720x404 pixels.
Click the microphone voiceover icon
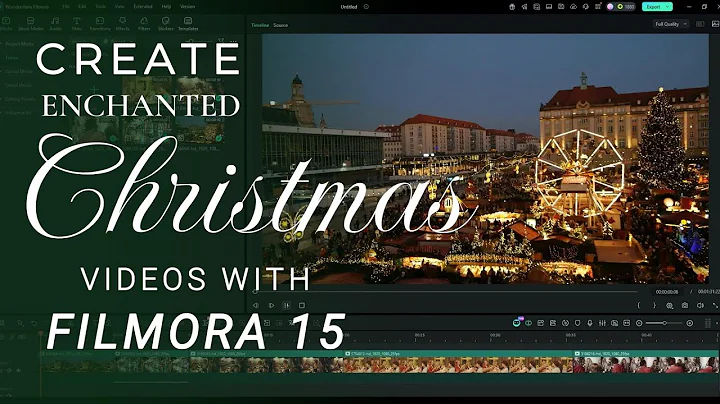[x=590, y=323]
